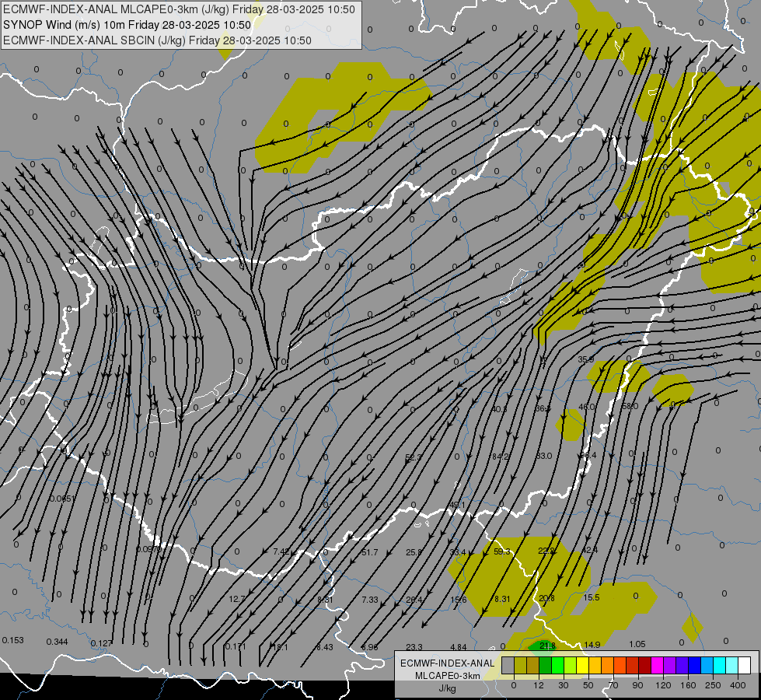Click the SBCIN (J/kg) title line

pos(157,40)
